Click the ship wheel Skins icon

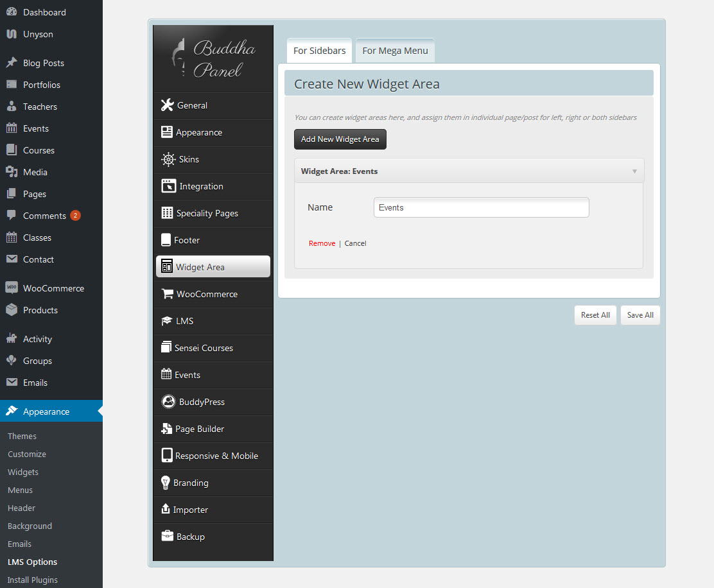coord(168,159)
